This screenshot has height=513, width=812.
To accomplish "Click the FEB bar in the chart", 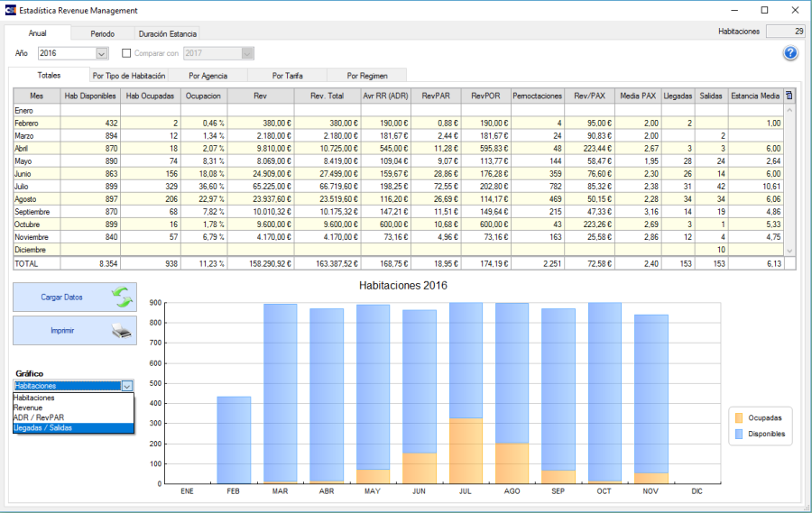I will click(x=234, y=441).
